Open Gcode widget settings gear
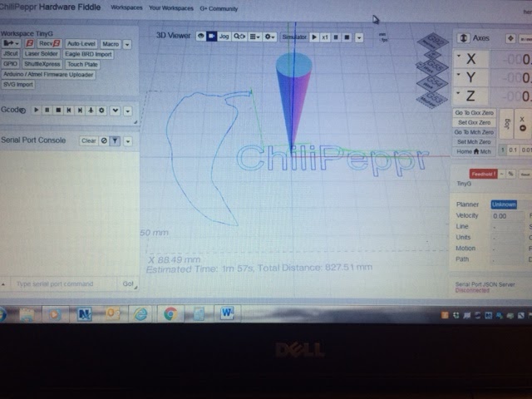 click(x=101, y=110)
